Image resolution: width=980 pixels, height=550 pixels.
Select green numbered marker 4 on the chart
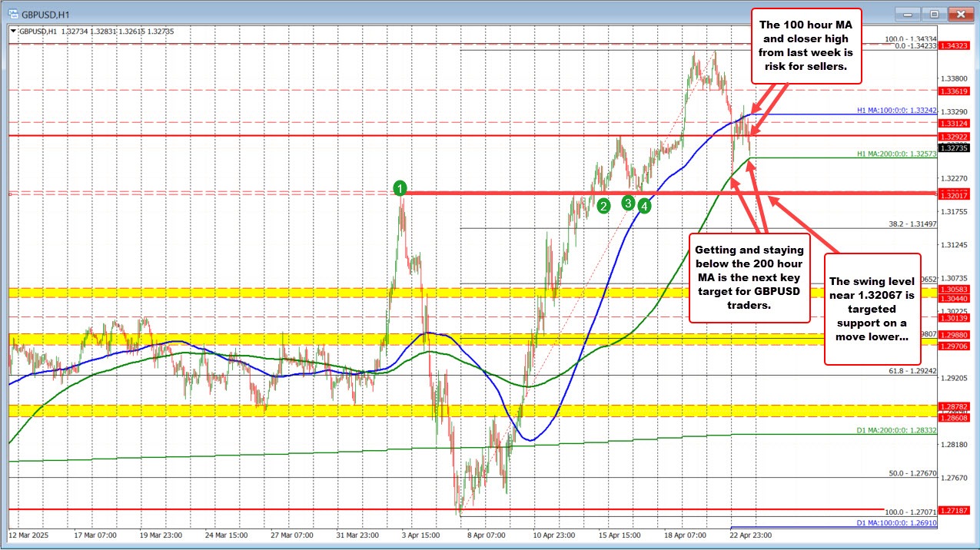point(644,206)
